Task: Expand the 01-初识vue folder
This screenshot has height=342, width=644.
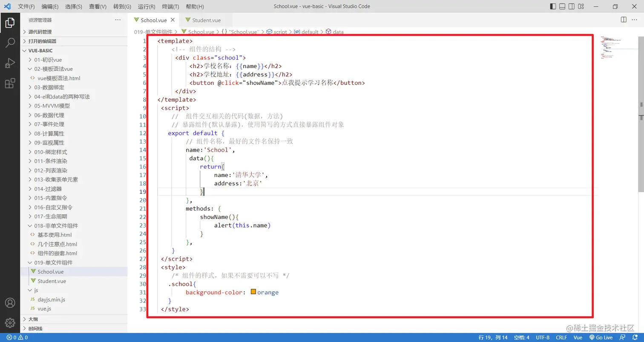Action: click(x=74, y=60)
